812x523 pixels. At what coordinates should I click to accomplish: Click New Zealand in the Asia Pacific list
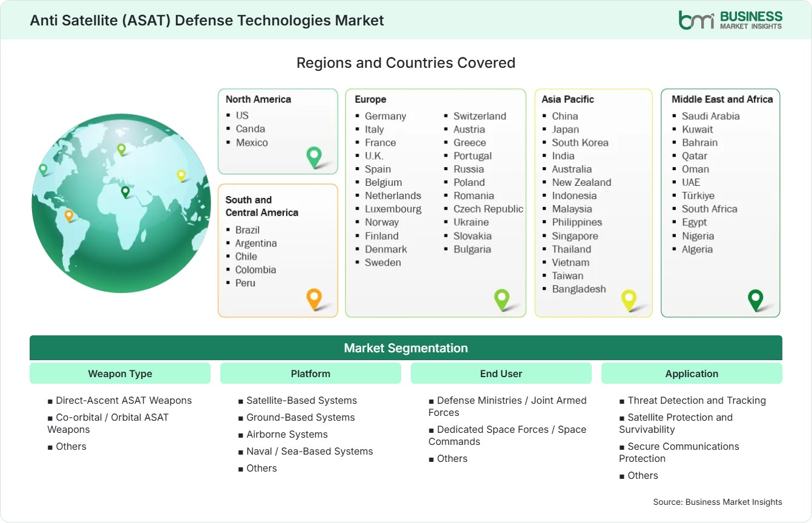(581, 182)
